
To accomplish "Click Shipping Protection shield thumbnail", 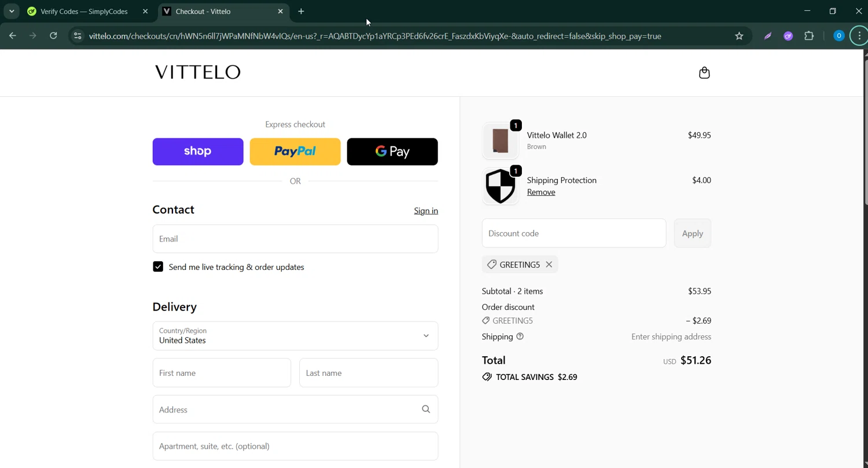I will (500, 187).
